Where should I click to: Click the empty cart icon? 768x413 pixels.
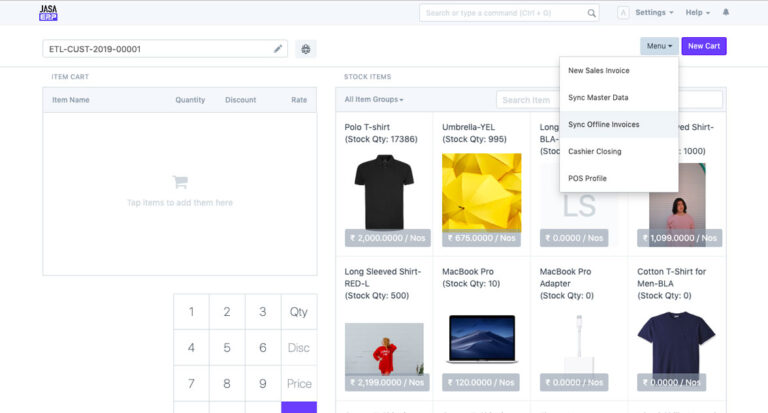coord(180,182)
